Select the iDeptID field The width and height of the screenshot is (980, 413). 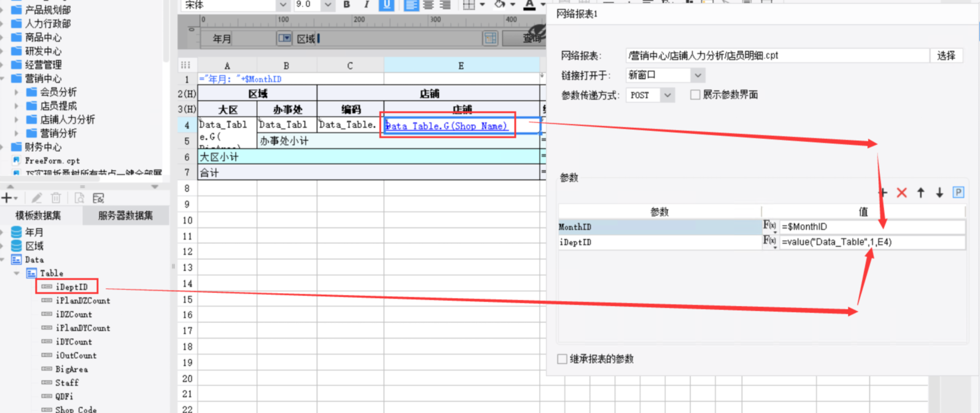71,287
